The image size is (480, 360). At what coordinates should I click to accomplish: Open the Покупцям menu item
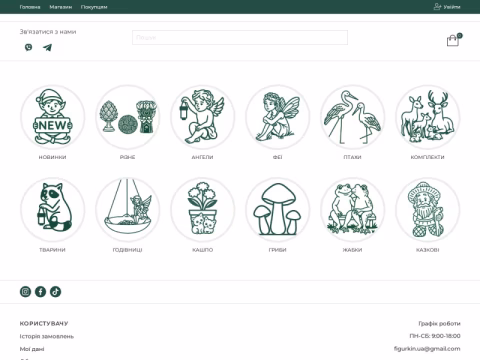[x=94, y=7]
